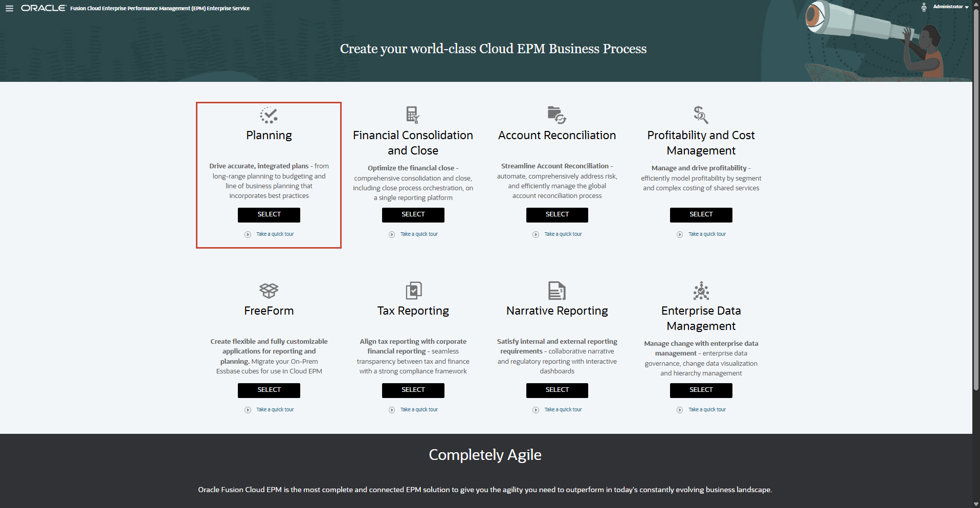Click the Profitability dollar magnifier icon
The image size is (980, 508).
pos(701,115)
